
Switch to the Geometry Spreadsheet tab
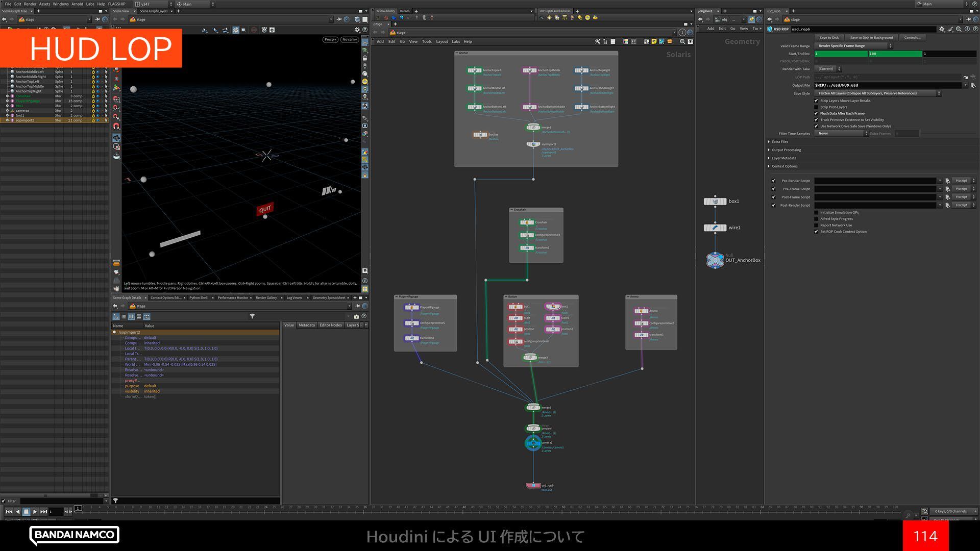pos(328,297)
